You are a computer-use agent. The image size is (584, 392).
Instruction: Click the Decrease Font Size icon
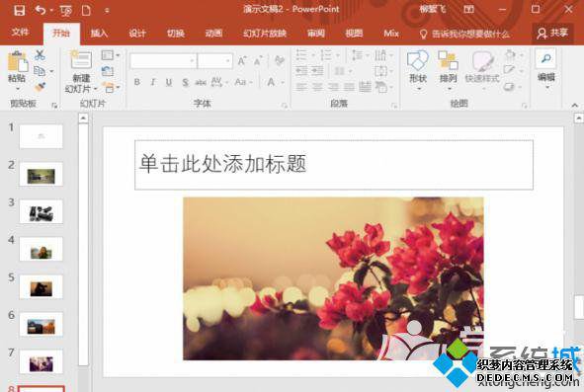(x=258, y=60)
